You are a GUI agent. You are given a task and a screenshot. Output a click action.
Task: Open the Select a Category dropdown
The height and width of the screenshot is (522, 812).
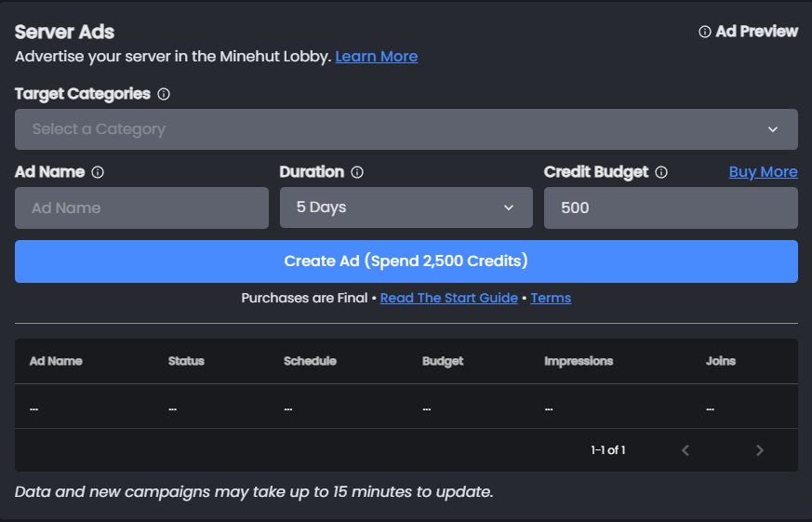[x=406, y=129]
